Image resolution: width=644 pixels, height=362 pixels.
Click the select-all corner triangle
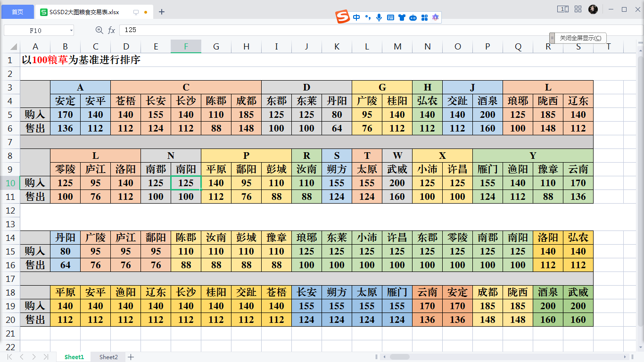[13, 47]
